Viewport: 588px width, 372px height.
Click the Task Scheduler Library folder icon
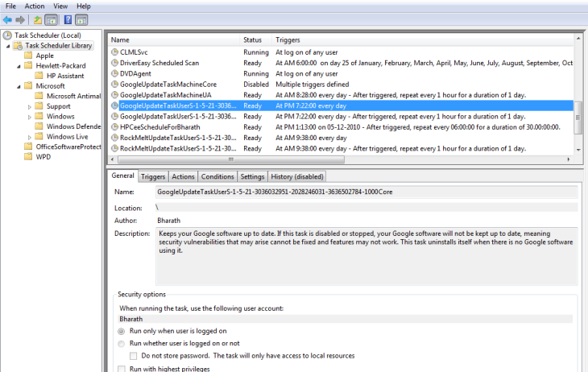[x=18, y=46]
